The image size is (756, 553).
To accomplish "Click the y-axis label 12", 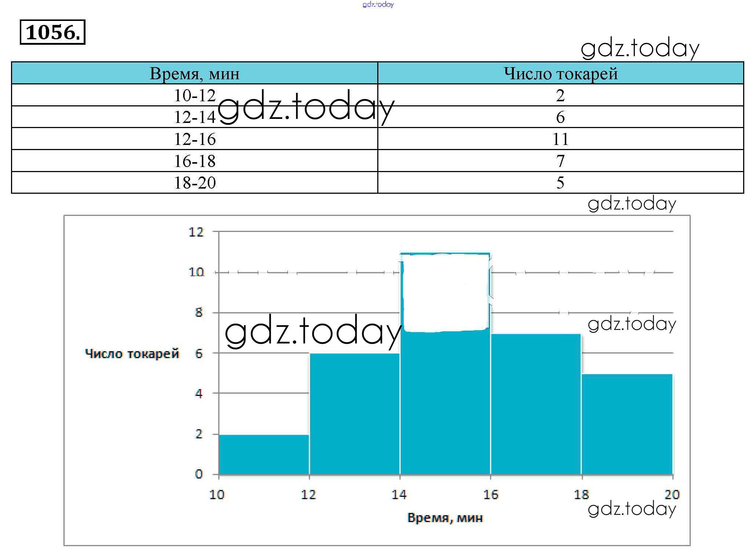I will point(196,232).
